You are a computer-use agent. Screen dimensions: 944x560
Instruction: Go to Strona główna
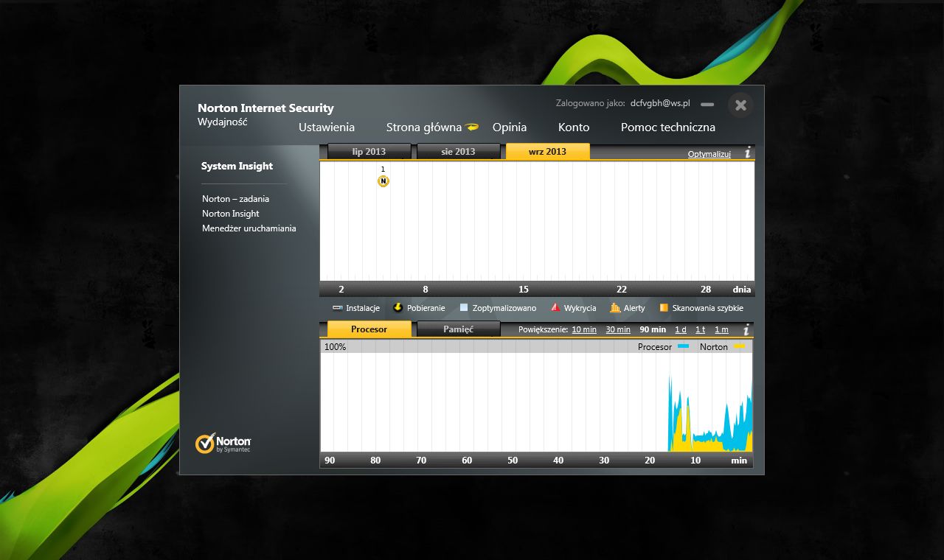[424, 127]
